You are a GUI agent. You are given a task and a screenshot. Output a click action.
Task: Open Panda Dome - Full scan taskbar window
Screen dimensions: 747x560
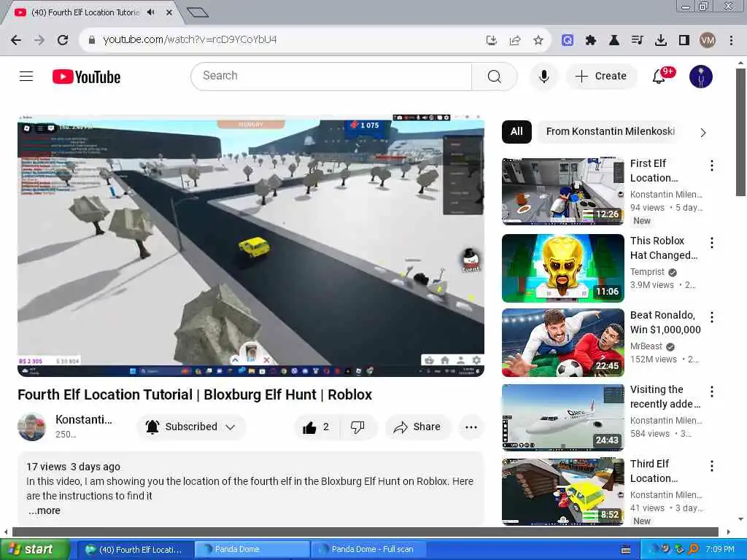pos(368,550)
